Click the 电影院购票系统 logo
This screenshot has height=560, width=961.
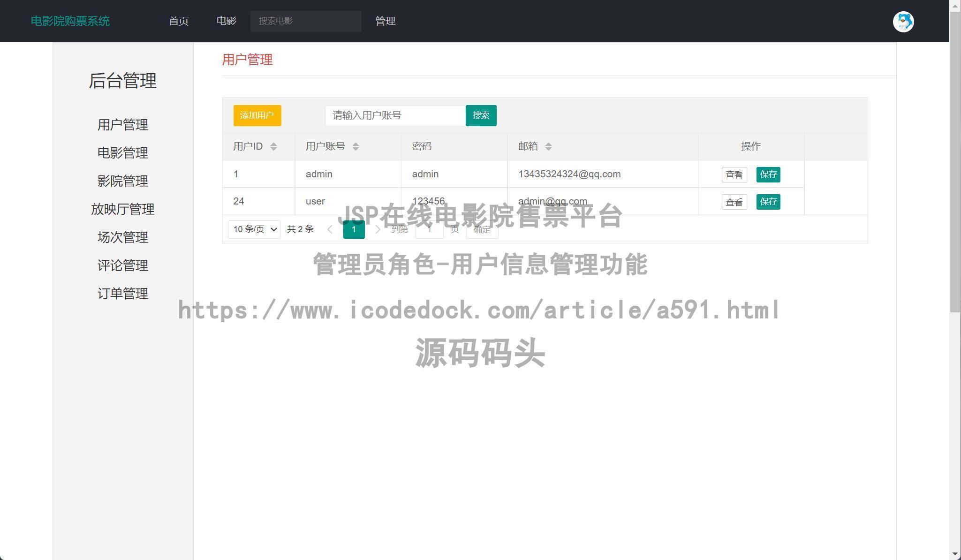pyautogui.click(x=70, y=21)
